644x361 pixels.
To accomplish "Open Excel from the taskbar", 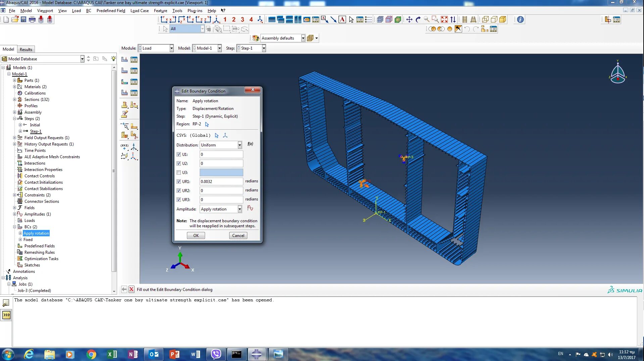I will click(x=112, y=354).
